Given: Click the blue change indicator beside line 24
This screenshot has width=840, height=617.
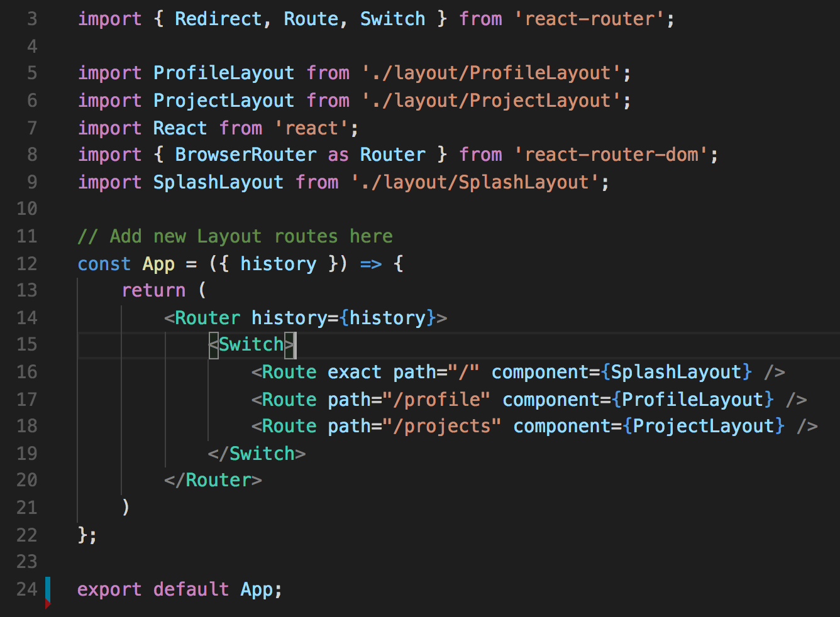Looking at the screenshot, I should [49, 589].
